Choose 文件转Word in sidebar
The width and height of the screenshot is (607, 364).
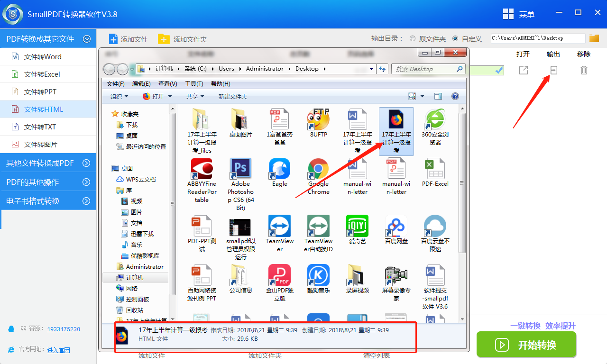(x=48, y=57)
